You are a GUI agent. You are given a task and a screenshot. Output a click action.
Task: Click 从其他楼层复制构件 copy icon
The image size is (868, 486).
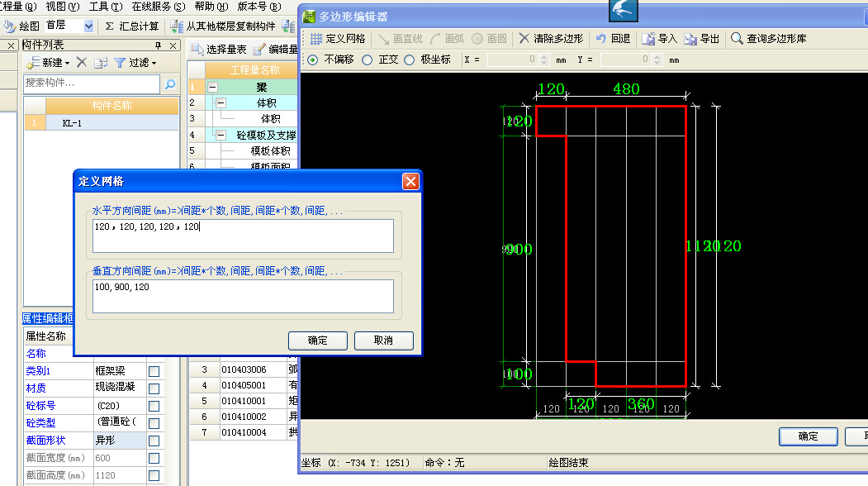(177, 26)
